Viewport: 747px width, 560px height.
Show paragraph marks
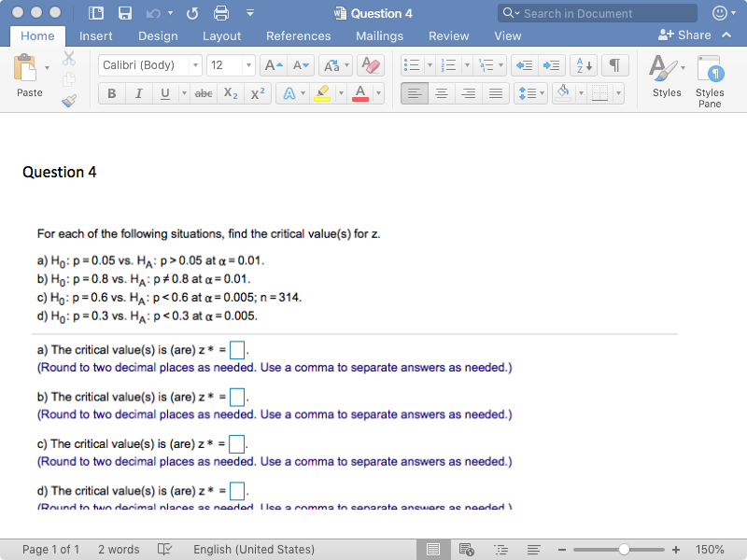point(615,65)
